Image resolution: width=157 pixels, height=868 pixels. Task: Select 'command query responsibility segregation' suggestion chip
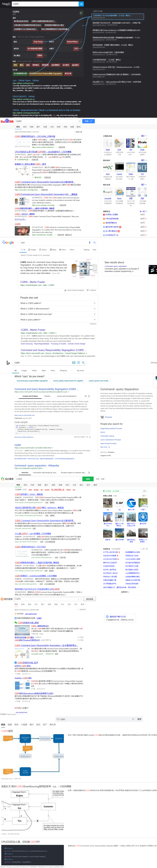point(32,381)
